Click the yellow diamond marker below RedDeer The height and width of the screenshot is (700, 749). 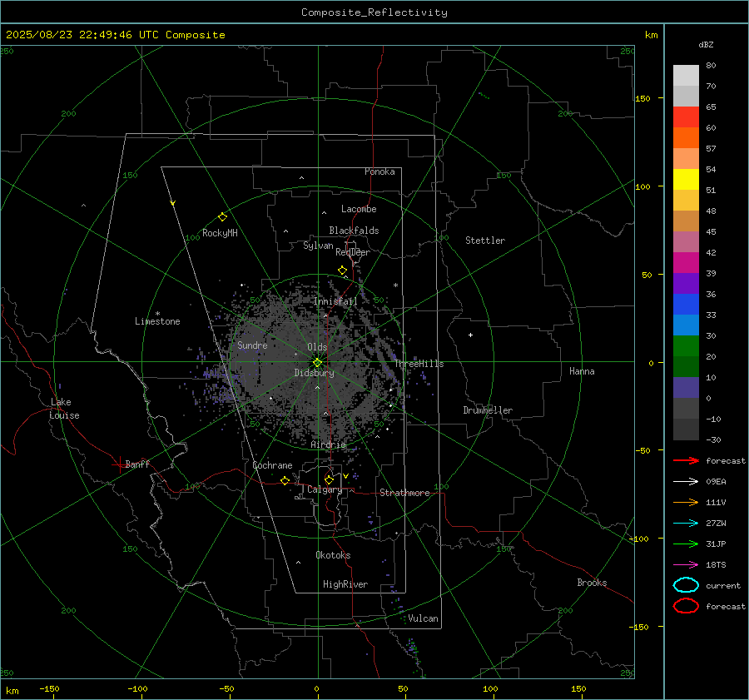click(343, 271)
